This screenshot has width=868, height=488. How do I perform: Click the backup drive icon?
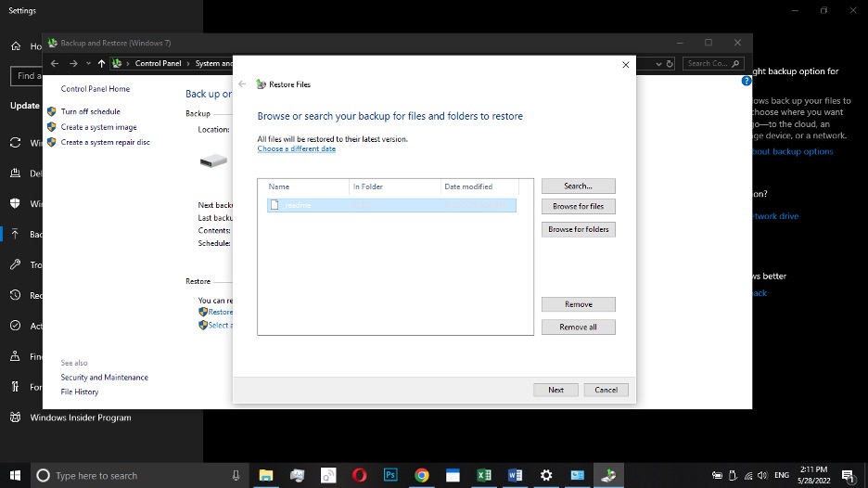click(213, 161)
